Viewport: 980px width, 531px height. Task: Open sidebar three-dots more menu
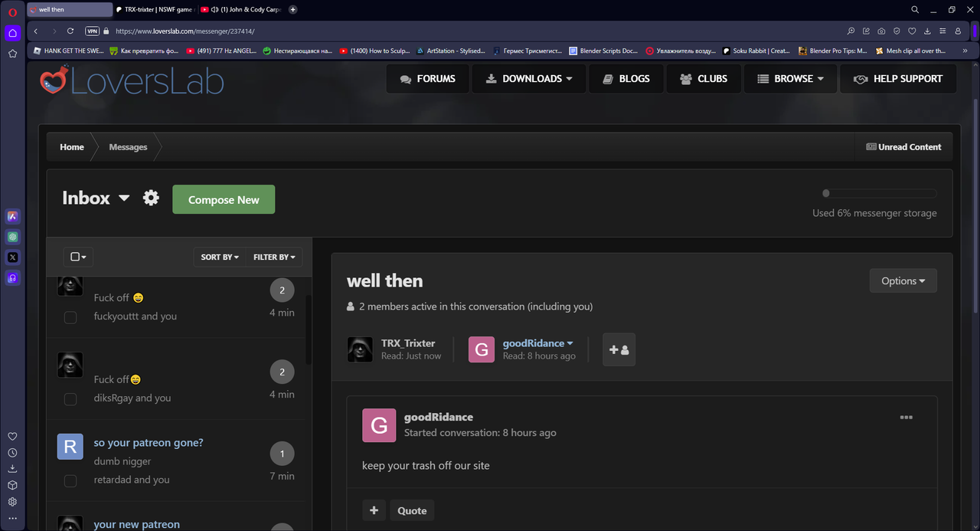click(12, 519)
